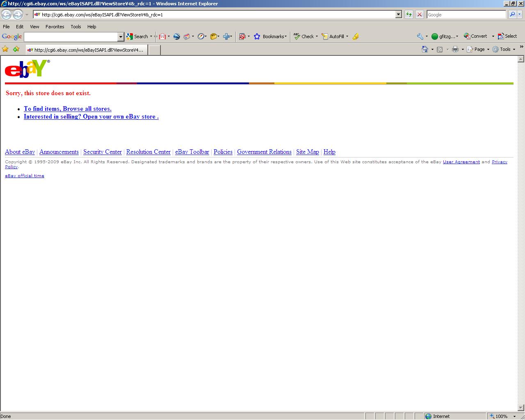Click the Home icon in command bar
The width and height of the screenshot is (525, 420).
[x=425, y=49]
